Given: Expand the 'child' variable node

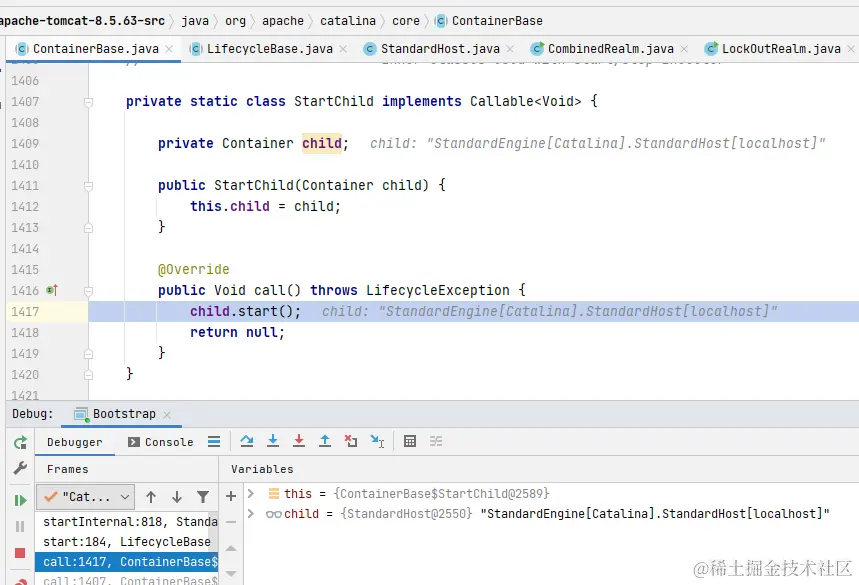Looking at the screenshot, I should pyautogui.click(x=251, y=514).
